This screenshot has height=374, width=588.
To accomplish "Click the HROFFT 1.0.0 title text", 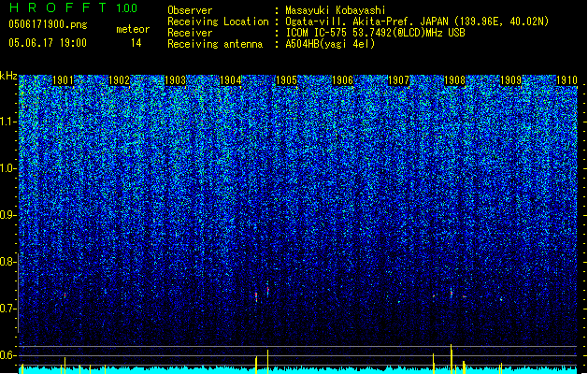I will pos(74,7).
